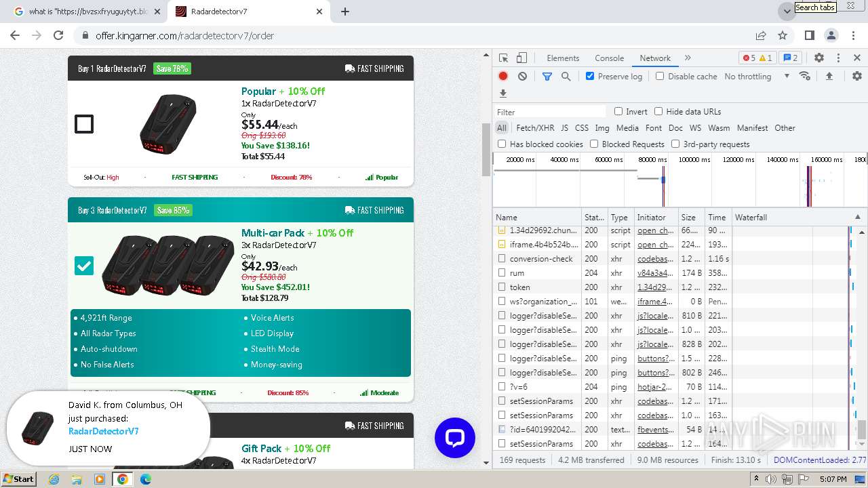Open the network search magnifier

[x=566, y=77]
